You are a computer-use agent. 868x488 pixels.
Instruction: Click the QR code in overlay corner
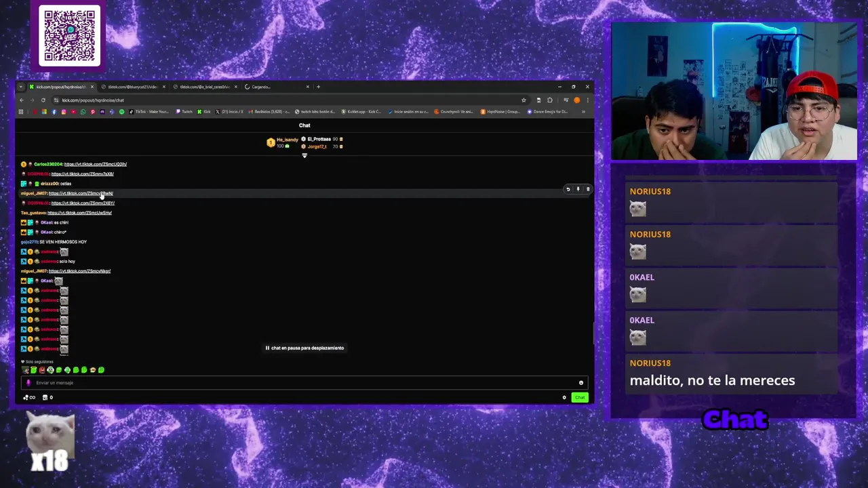pos(69,35)
